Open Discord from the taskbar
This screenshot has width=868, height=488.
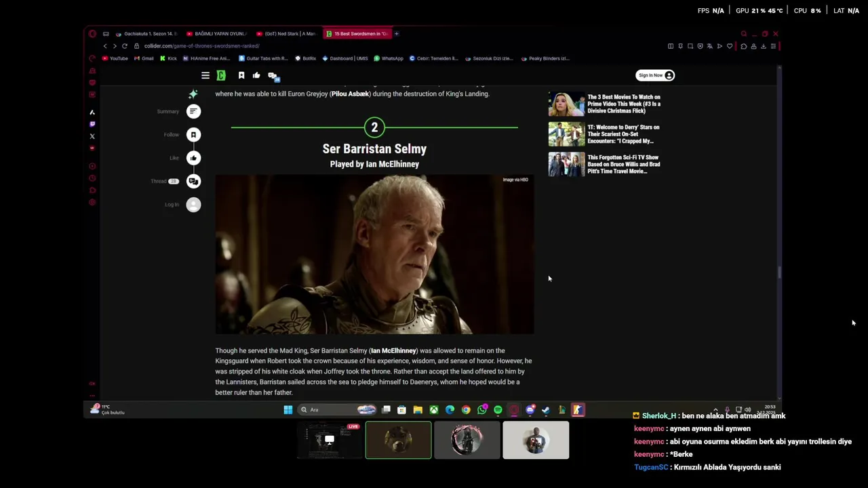530,409
